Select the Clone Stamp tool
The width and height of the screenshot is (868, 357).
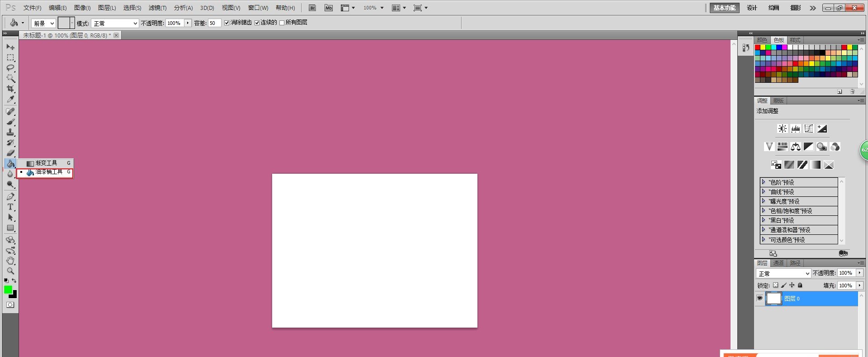pos(10,132)
